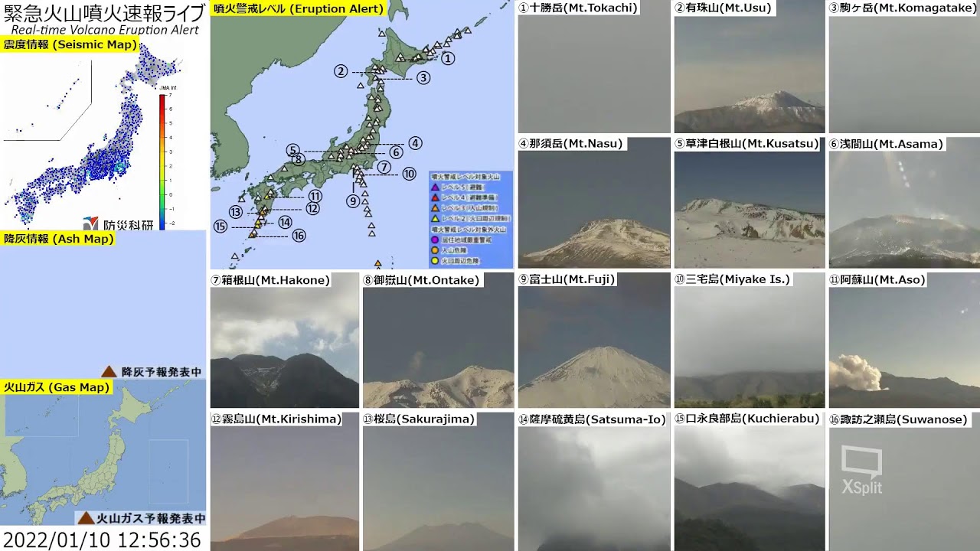Click map marker ⑫ for Mt. Kirishima

coord(312,208)
